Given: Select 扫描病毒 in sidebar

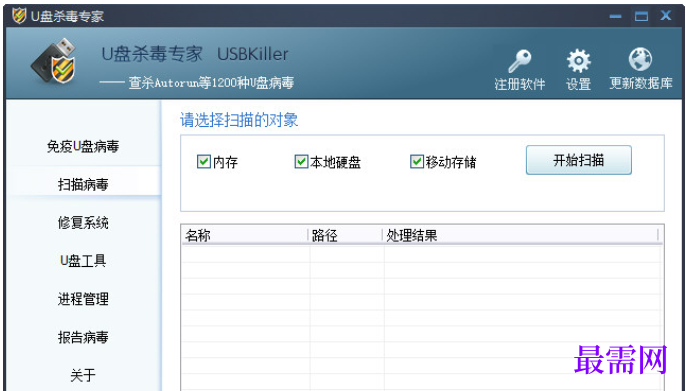Looking at the screenshot, I should tap(83, 185).
